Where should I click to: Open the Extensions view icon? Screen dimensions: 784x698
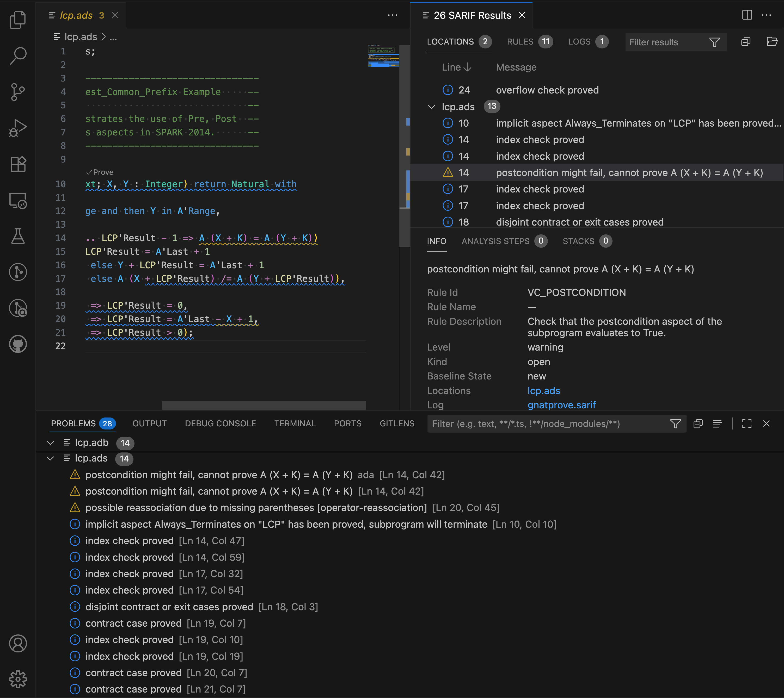click(18, 164)
